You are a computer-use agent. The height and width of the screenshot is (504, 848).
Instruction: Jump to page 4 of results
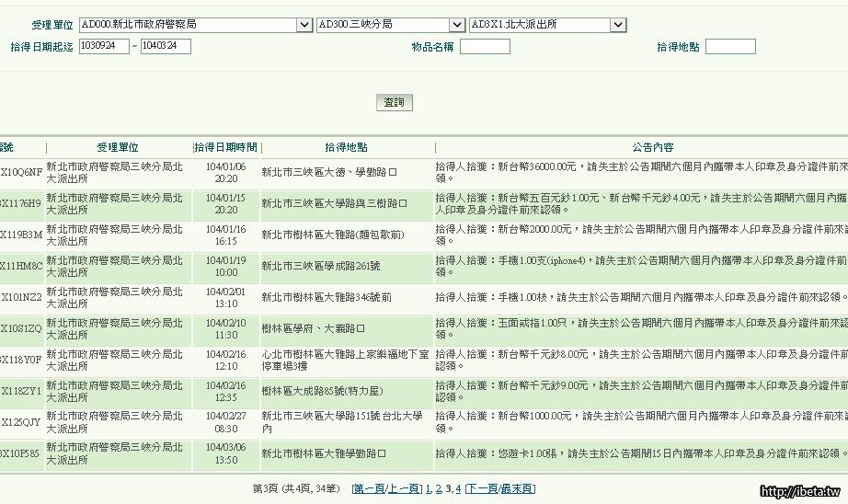pyautogui.click(x=458, y=488)
